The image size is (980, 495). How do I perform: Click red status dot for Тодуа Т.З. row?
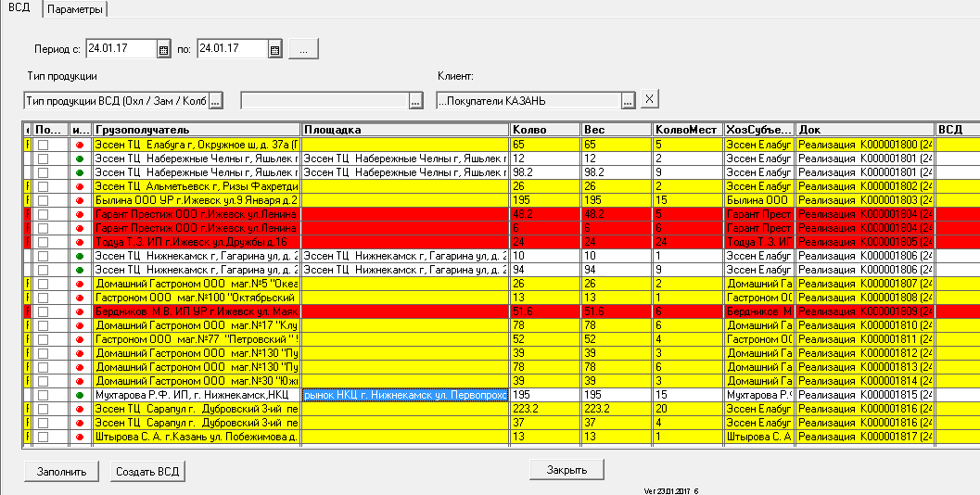(79, 242)
